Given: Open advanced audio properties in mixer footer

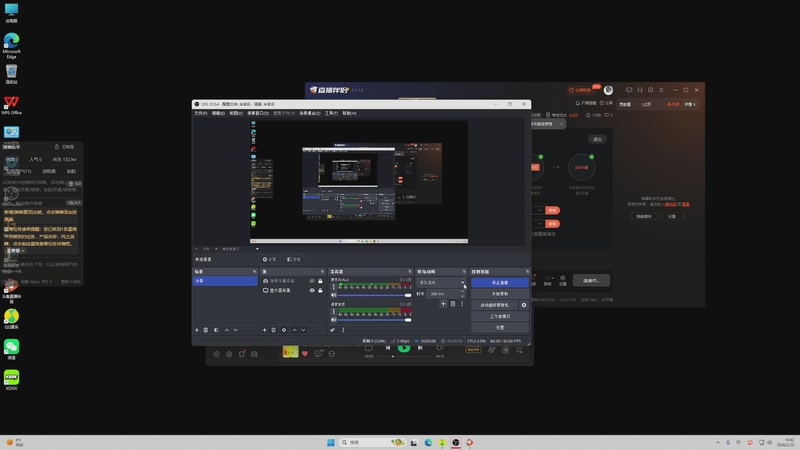Looking at the screenshot, I should click(x=332, y=330).
